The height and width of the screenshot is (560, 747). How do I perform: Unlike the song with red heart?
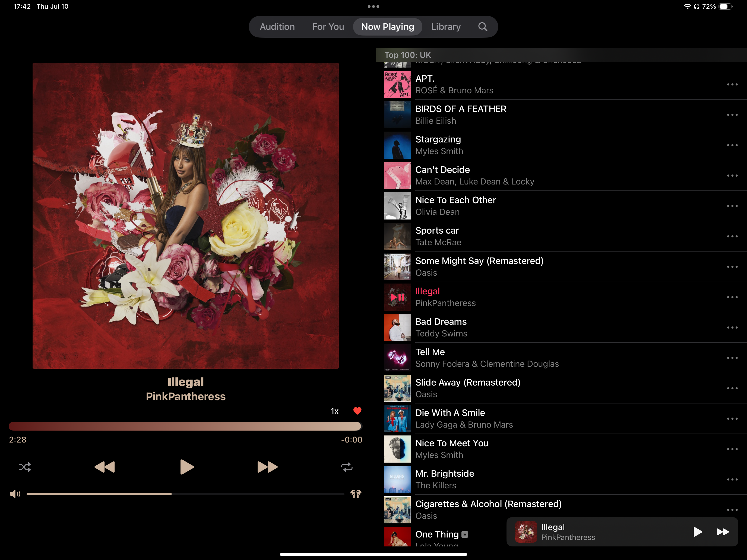point(357,411)
